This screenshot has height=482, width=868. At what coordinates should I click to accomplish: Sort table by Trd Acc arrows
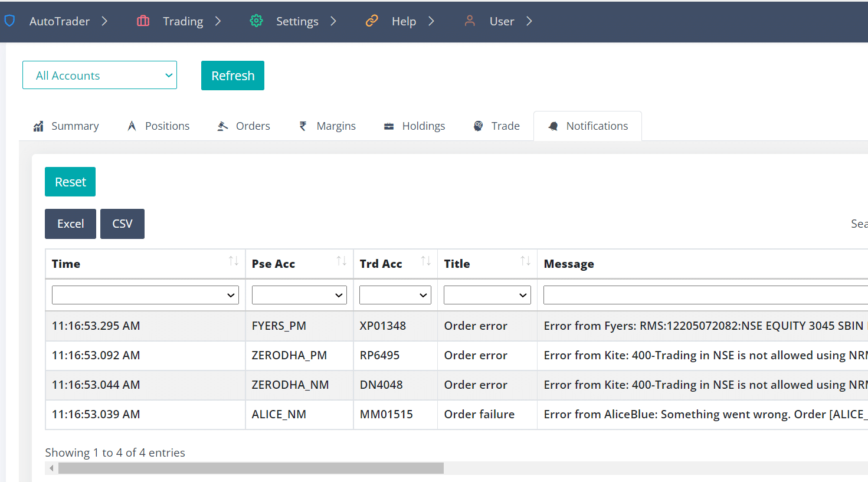426,261
